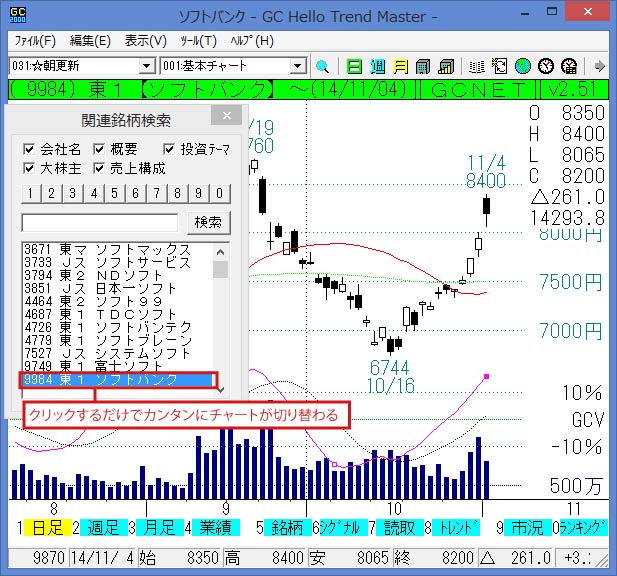Select the 月足 tab at bottom
Image resolution: width=617 pixels, height=576 pixels.
coord(159,528)
